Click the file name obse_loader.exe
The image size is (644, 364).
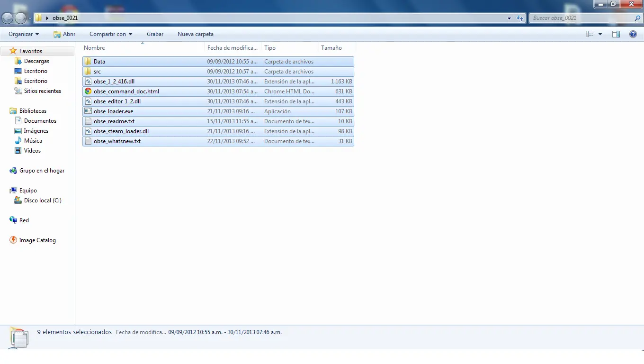tap(114, 111)
